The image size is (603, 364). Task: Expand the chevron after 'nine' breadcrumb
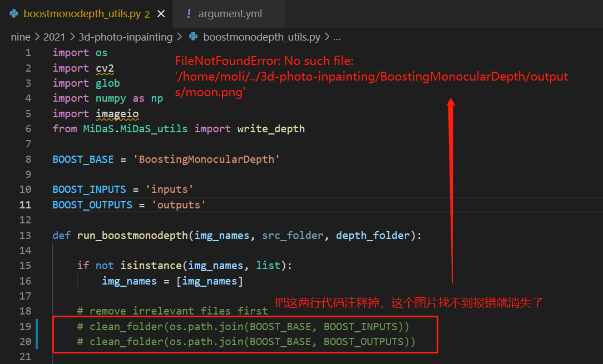[x=37, y=37]
